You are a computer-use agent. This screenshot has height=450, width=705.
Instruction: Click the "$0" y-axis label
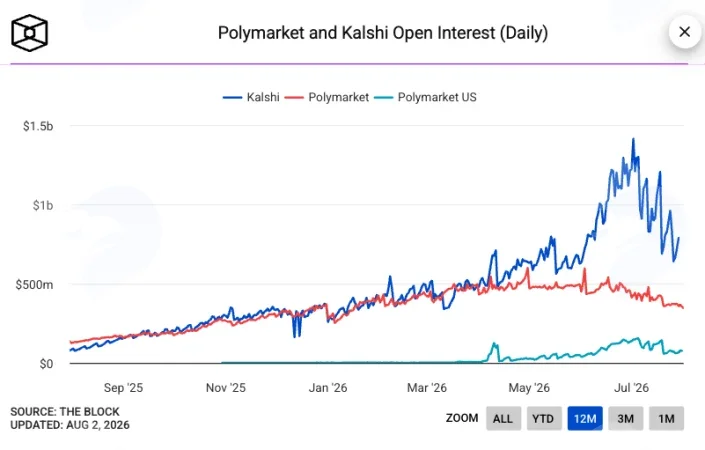46,364
